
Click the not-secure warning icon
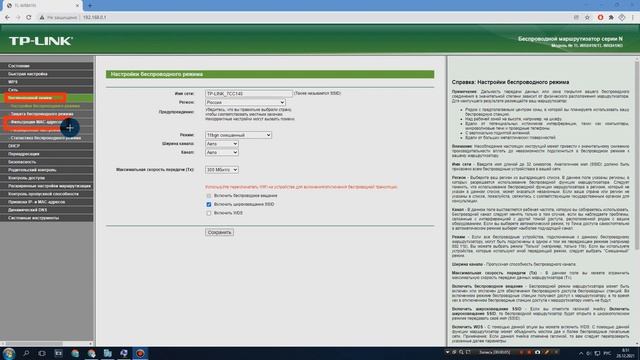42,18
